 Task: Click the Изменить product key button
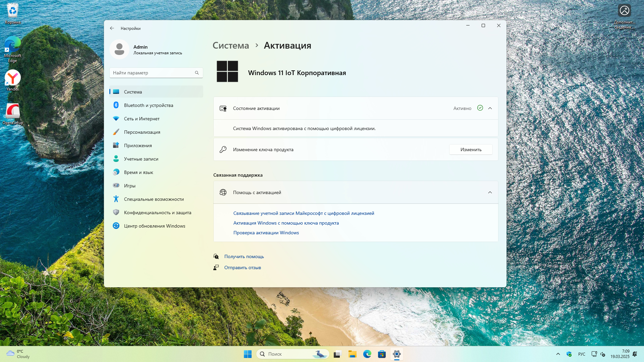(x=471, y=149)
